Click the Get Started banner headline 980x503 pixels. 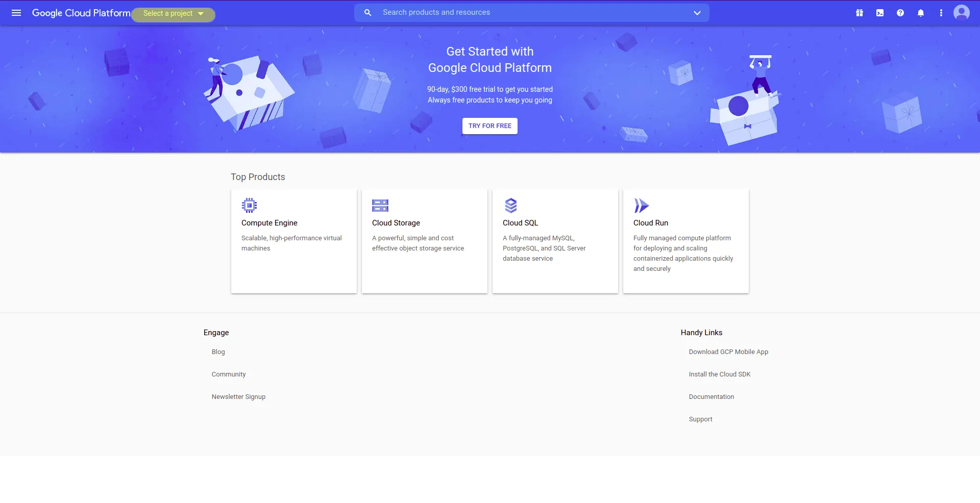click(490, 60)
